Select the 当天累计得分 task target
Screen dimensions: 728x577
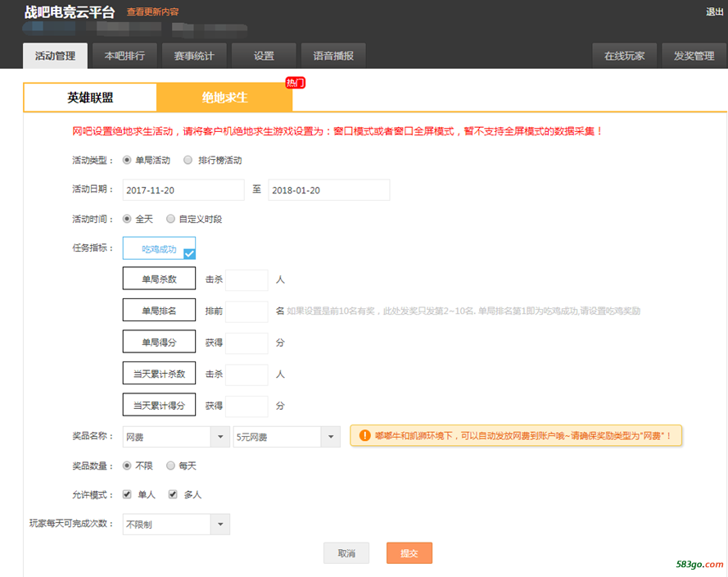(x=159, y=405)
